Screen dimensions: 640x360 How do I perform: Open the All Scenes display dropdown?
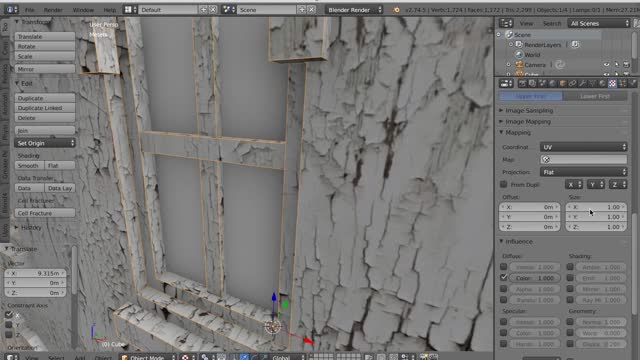[x=599, y=23]
